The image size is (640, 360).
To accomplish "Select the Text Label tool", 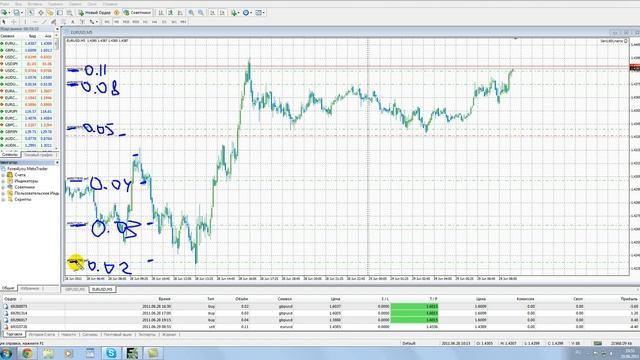I will click(82, 22).
